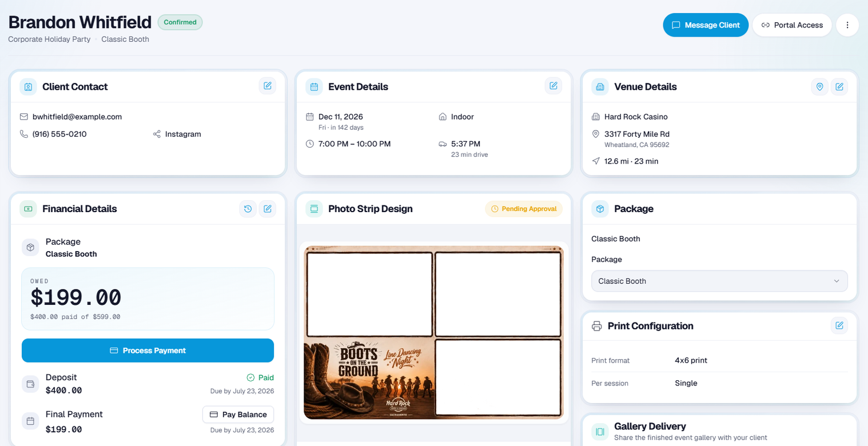Click the Confirmed status badge
868x446 pixels.
tap(180, 22)
